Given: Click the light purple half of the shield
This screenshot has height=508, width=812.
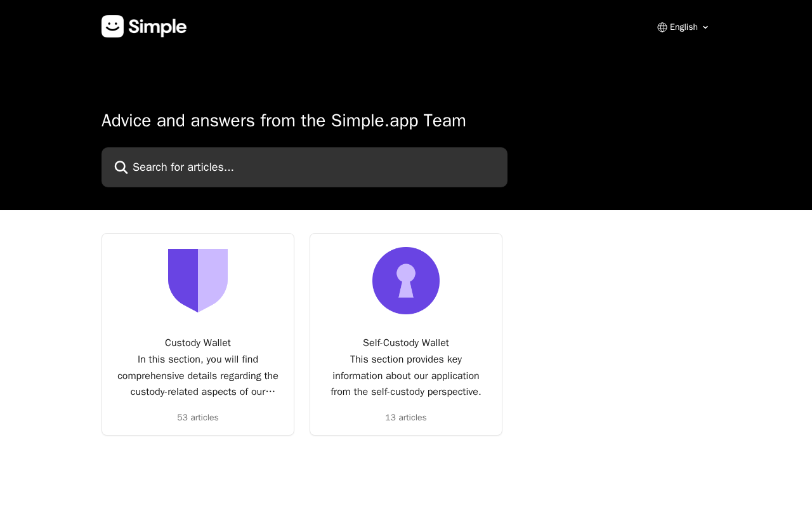Looking at the screenshot, I should [213, 276].
